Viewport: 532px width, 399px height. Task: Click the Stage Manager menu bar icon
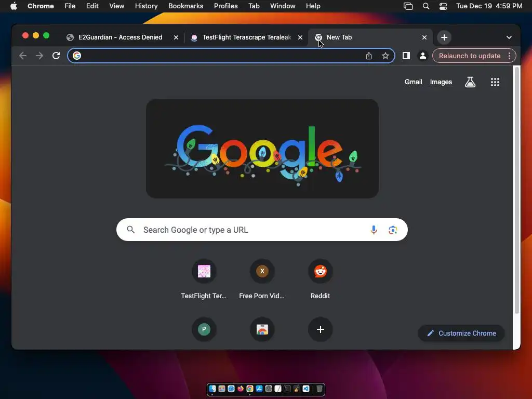point(408,6)
